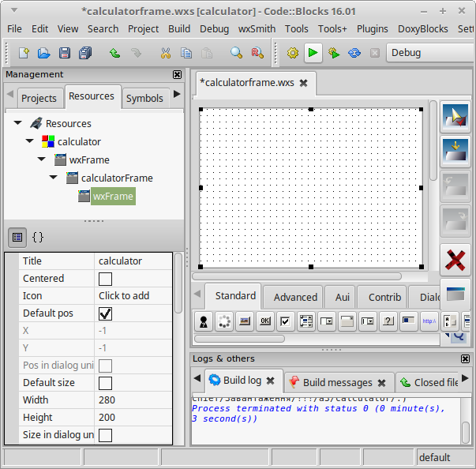Select the highlighted wxFrame tree item
The image size is (476, 469).
click(x=113, y=197)
